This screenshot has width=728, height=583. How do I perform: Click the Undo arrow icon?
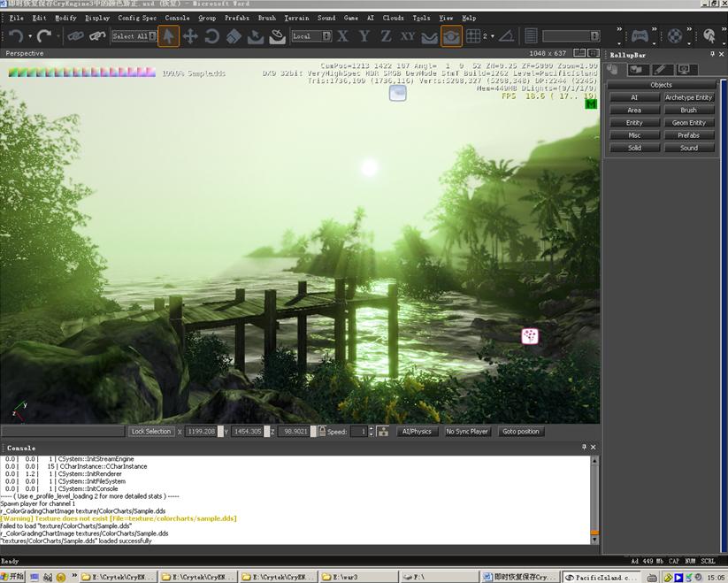click(x=15, y=36)
